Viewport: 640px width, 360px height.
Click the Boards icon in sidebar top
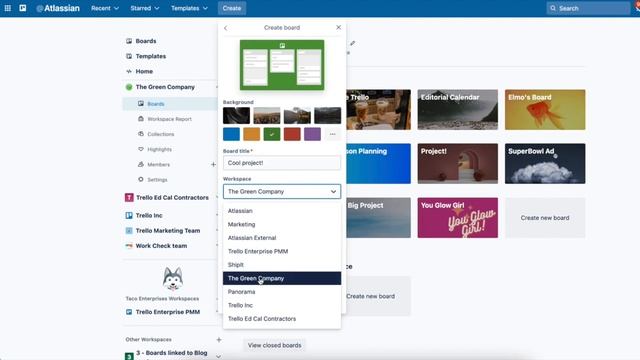click(129, 41)
